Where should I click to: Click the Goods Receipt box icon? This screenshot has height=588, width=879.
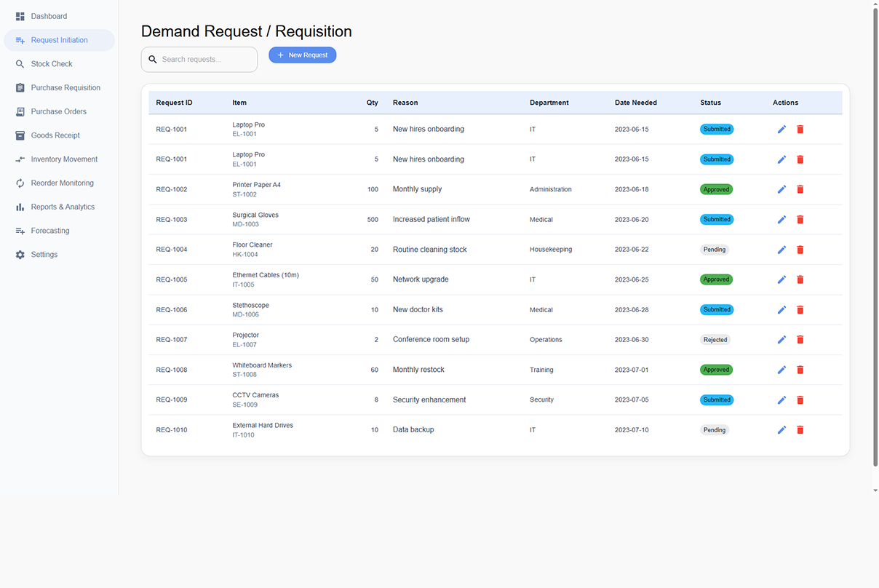coord(20,135)
